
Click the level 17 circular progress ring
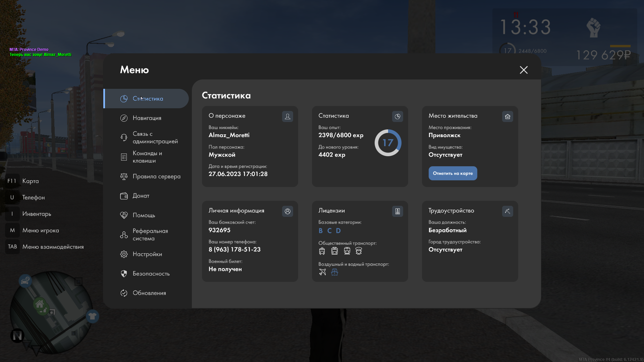pos(388,143)
